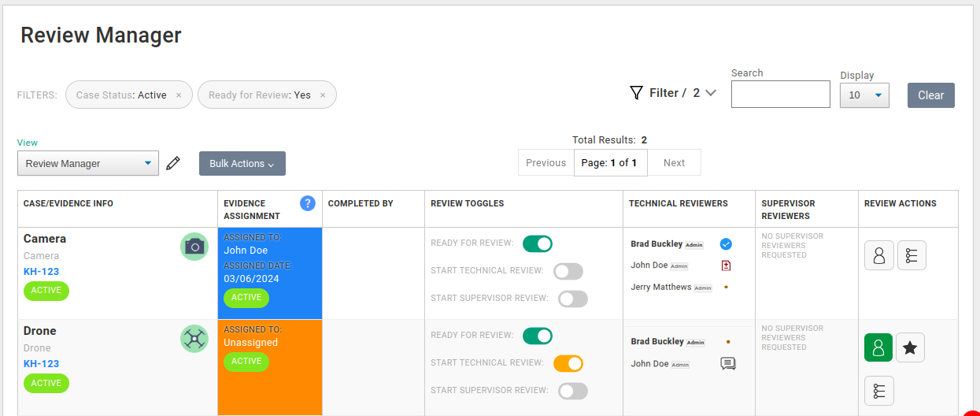Click into the Search input field

click(780, 95)
